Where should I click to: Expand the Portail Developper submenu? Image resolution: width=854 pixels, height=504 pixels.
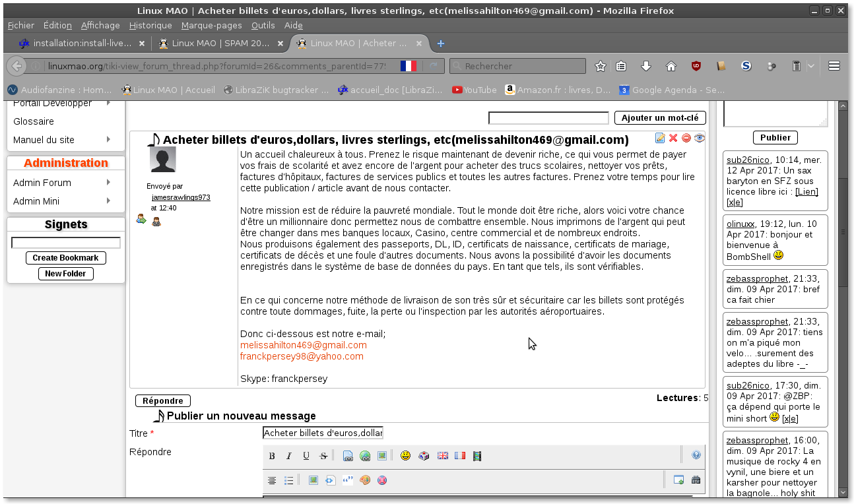point(108,103)
